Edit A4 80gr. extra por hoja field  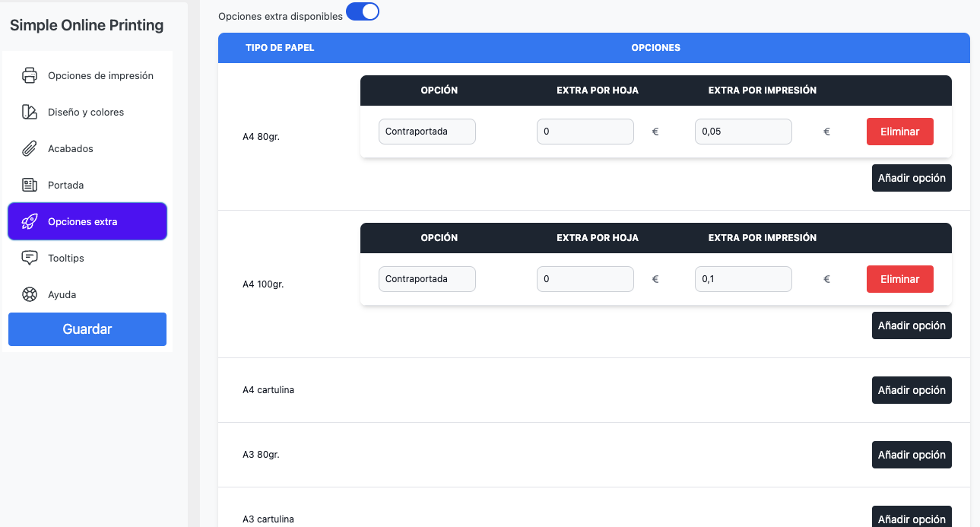tap(585, 132)
